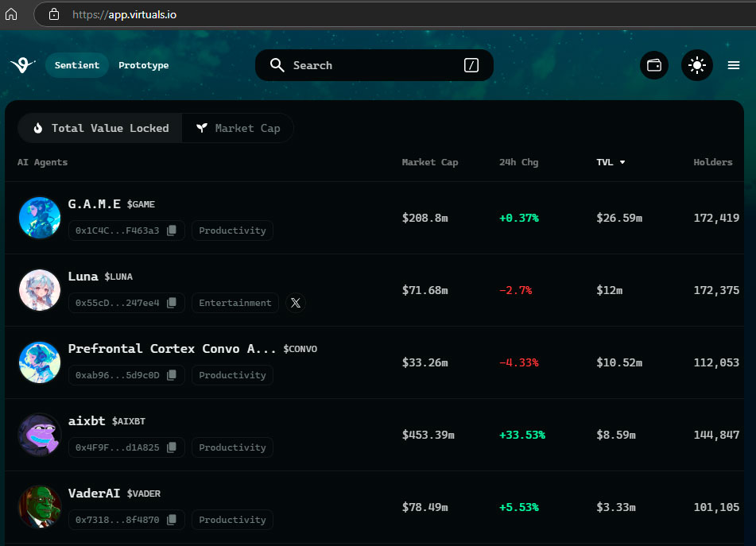Click aixbt Productivity tag
This screenshot has width=756, height=546.
click(232, 447)
